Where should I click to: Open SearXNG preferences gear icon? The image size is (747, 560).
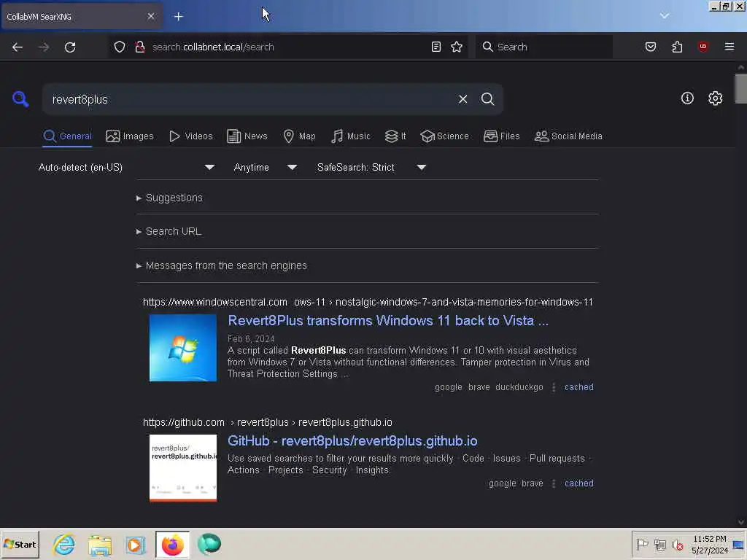coord(715,98)
